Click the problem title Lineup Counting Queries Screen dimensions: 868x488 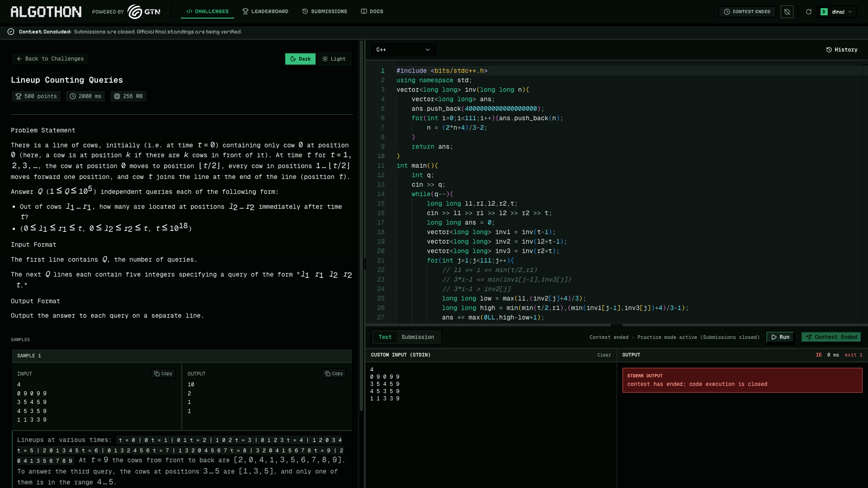(x=67, y=80)
